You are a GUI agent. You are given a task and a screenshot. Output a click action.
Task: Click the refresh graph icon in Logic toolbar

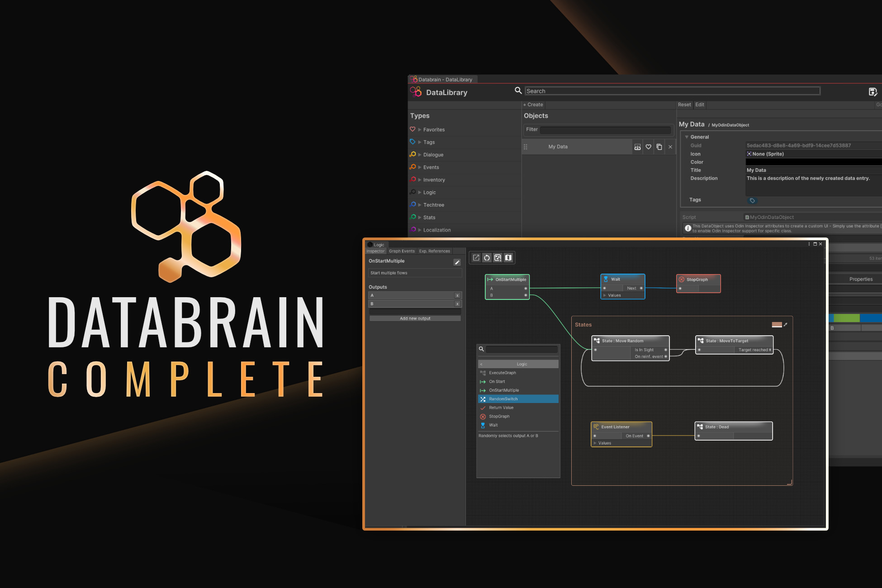coord(487,258)
